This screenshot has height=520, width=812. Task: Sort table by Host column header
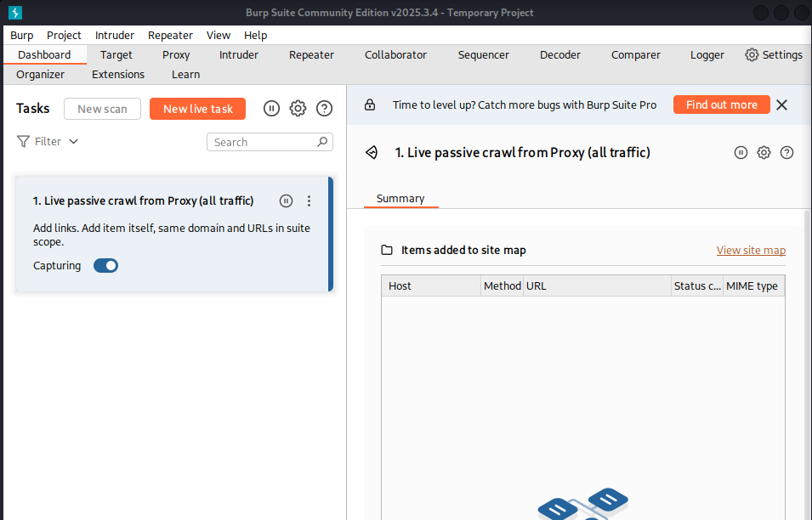pyautogui.click(x=431, y=286)
